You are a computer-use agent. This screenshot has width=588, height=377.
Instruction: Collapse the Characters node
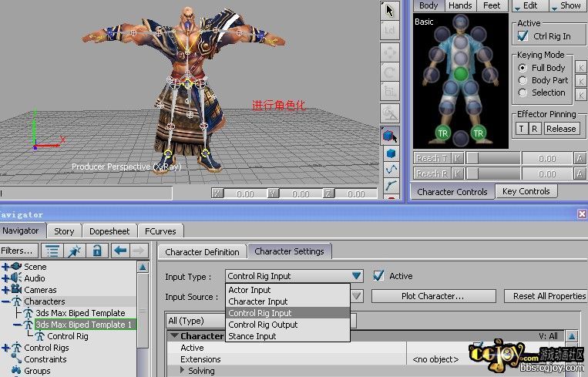coord(5,301)
